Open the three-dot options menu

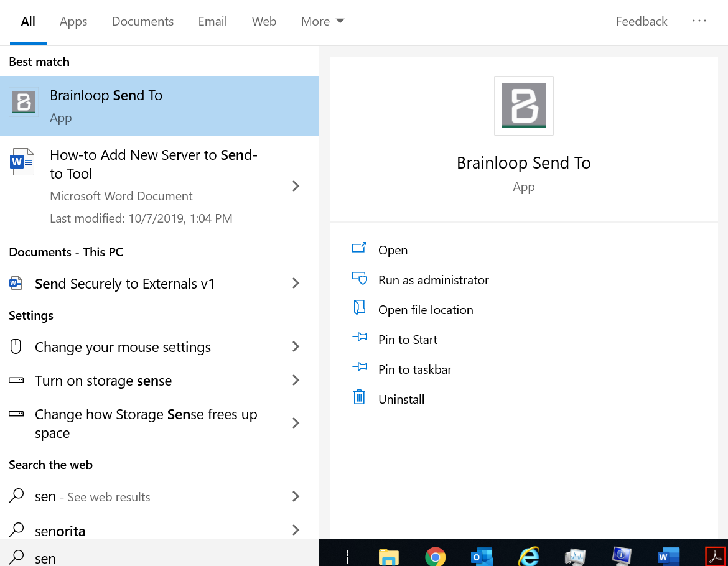tap(699, 21)
